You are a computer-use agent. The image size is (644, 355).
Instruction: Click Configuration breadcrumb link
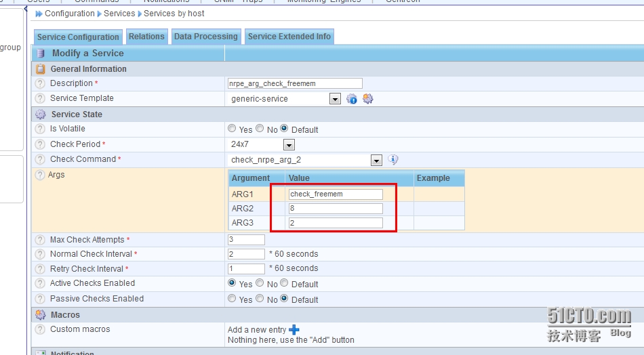click(70, 14)
